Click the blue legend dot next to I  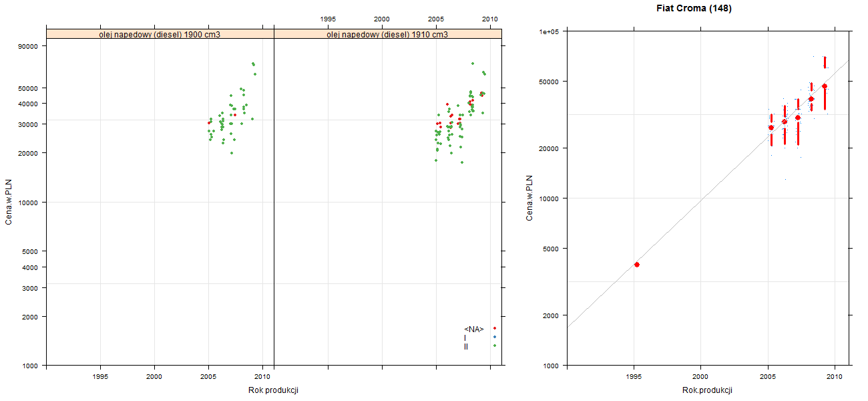(495, 337)
